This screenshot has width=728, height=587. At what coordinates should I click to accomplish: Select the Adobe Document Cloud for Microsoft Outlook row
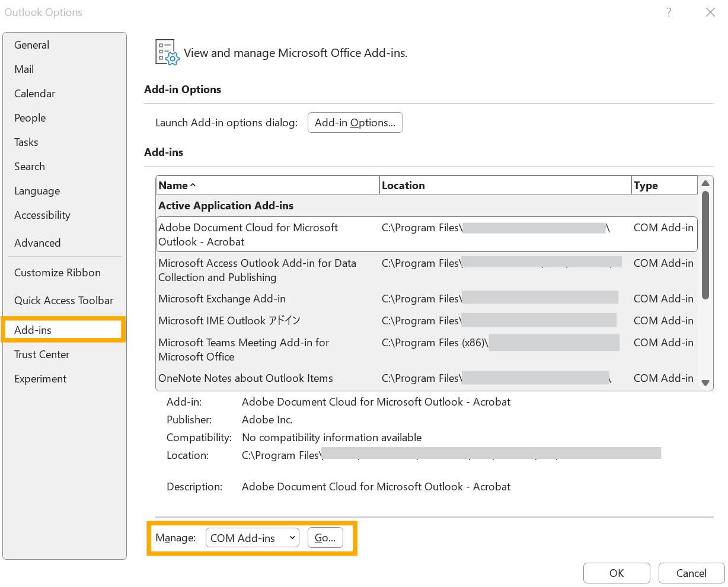427,234
